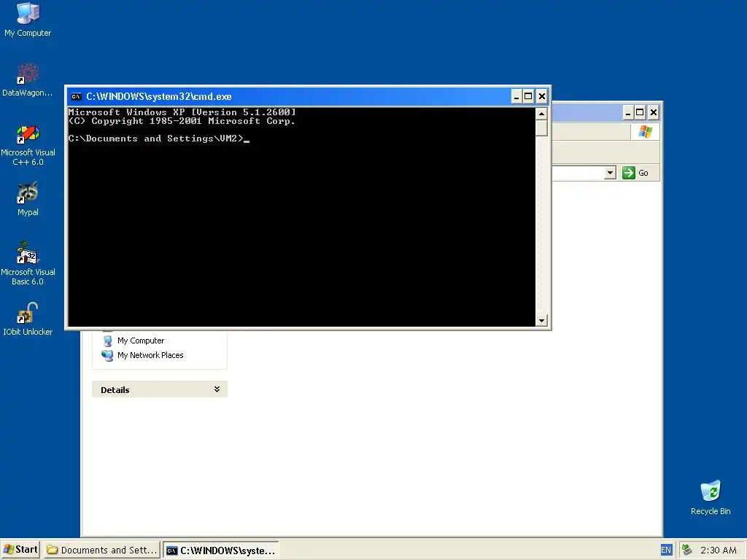
Task: Click the cmd.exe taskbar button
Action: coord(221,550)
